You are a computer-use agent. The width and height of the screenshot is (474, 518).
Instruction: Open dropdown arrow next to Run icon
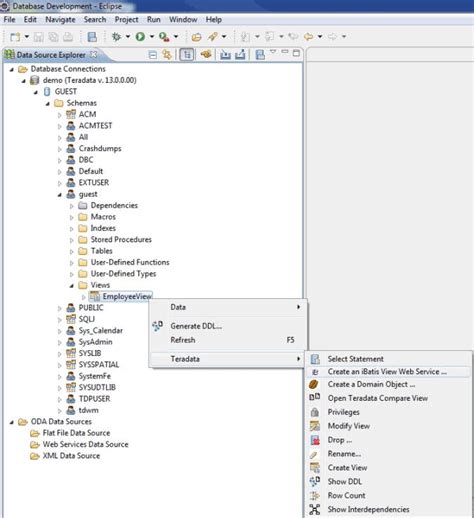point(152,36)
